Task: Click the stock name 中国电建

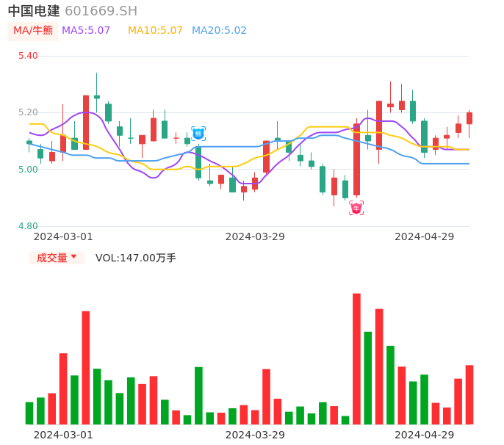Action: pyautogui.click(x=34, y=11)
